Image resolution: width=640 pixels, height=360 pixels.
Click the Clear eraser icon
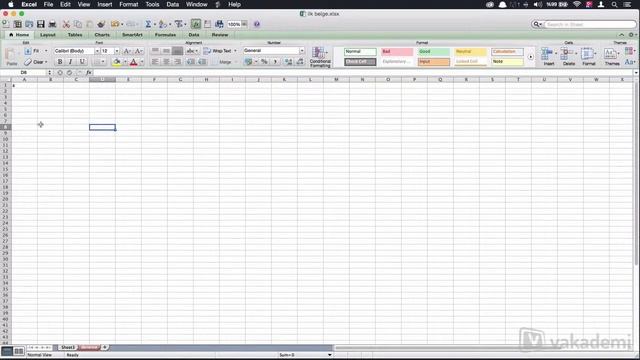point(28,62)
